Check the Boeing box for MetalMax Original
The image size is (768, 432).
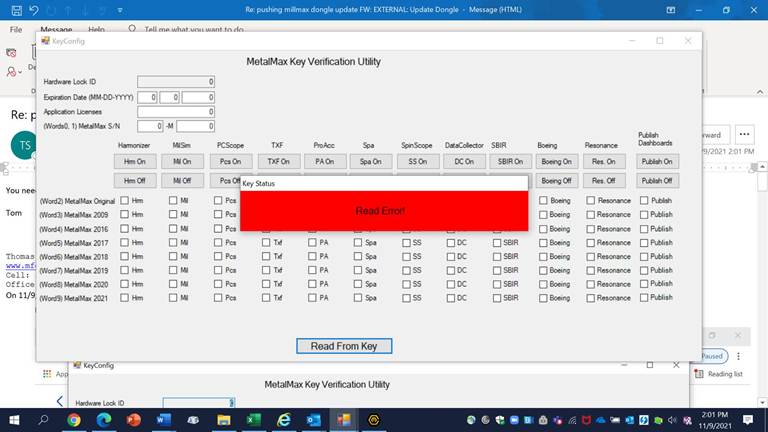click(x=543, y=200)
